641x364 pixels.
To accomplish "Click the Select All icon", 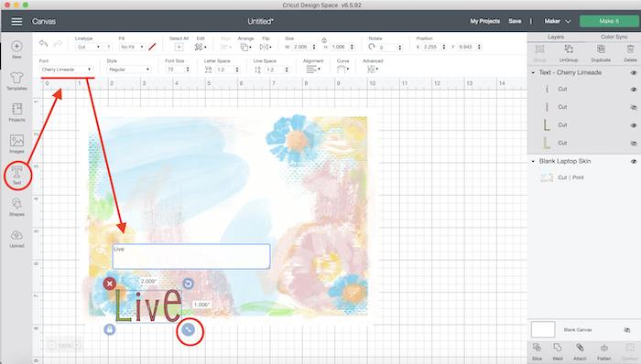I will point(179,47).
